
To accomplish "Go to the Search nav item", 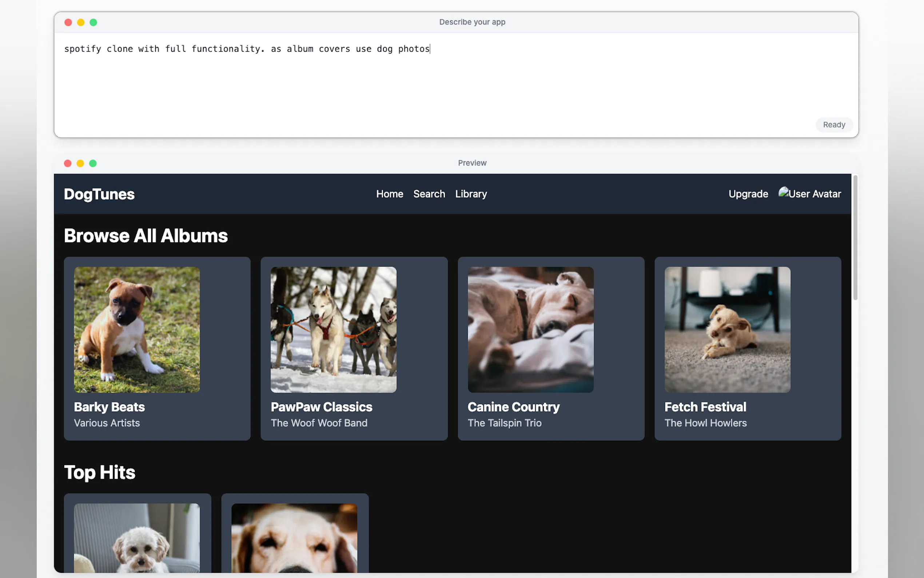I will click(429, 194).
